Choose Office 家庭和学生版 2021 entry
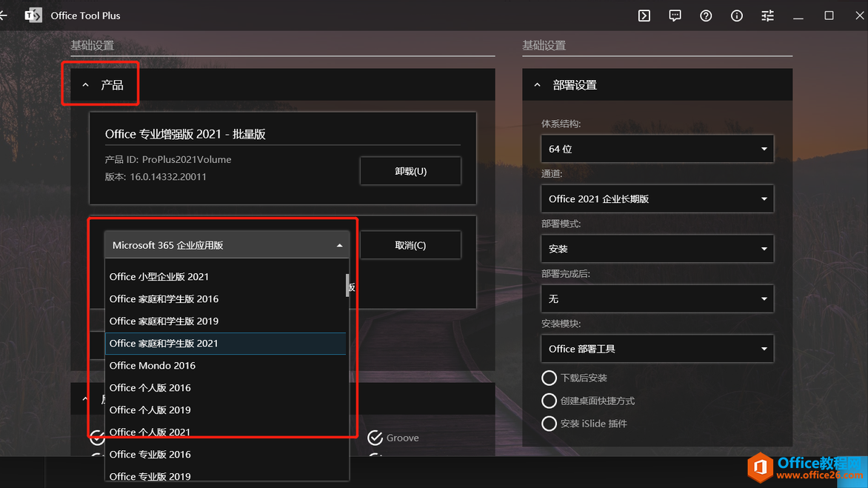Viewport: 868px width, 488px height. click(x=225, y=343)
